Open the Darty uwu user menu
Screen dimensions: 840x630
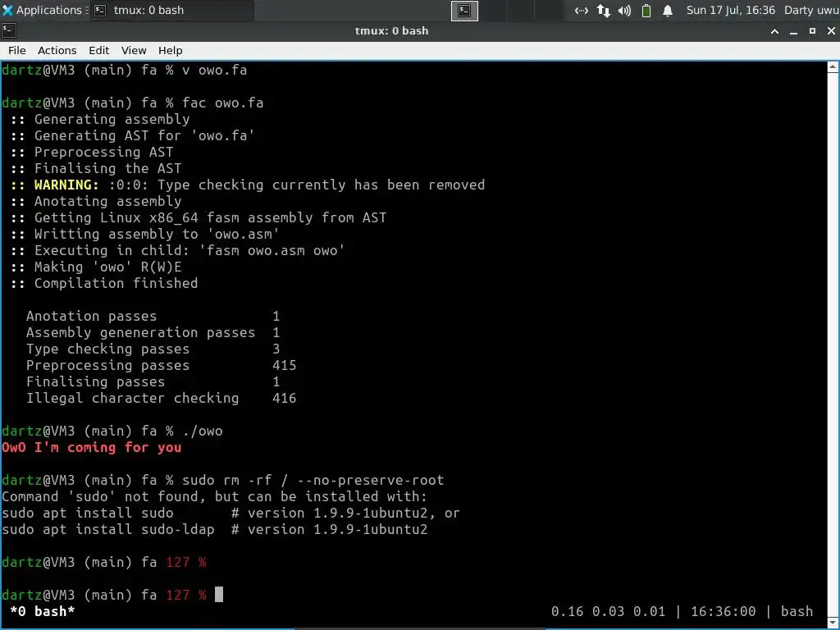click(x=811, y=10)
